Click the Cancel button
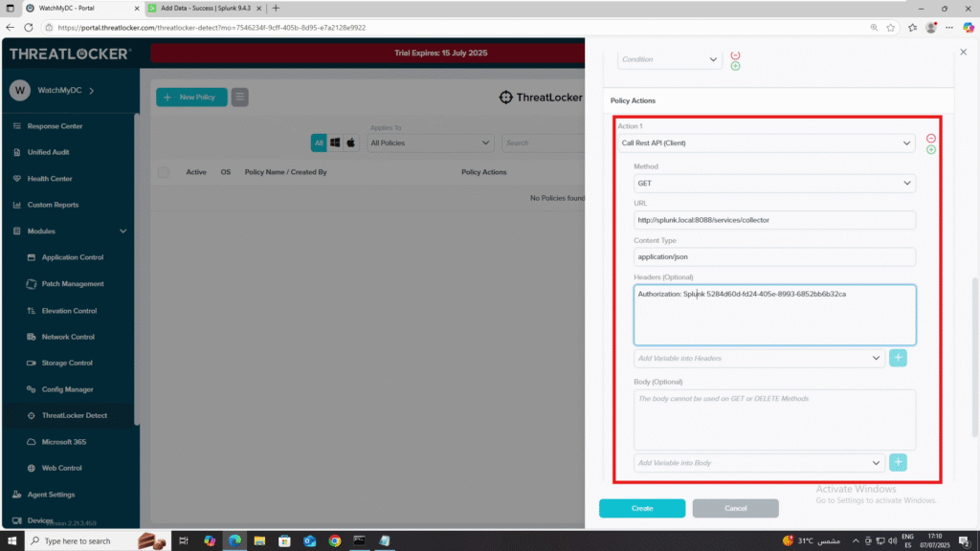980x551 pixels. coord(735,509)
